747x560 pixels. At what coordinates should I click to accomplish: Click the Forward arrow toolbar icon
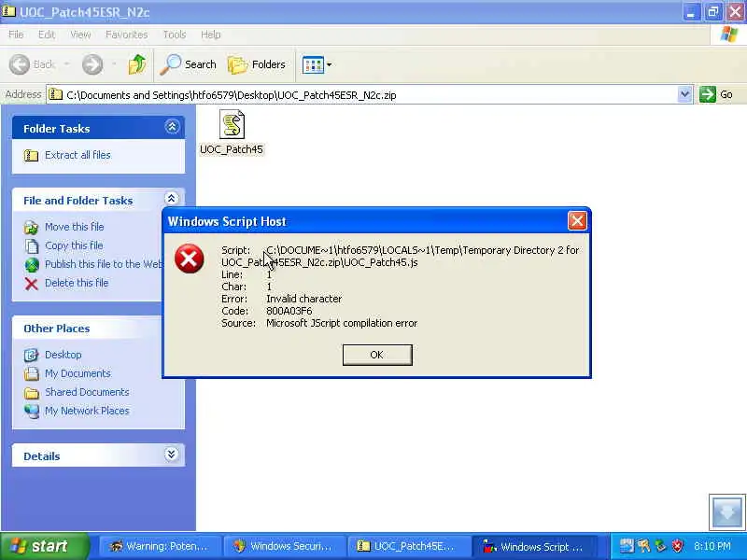92,64
